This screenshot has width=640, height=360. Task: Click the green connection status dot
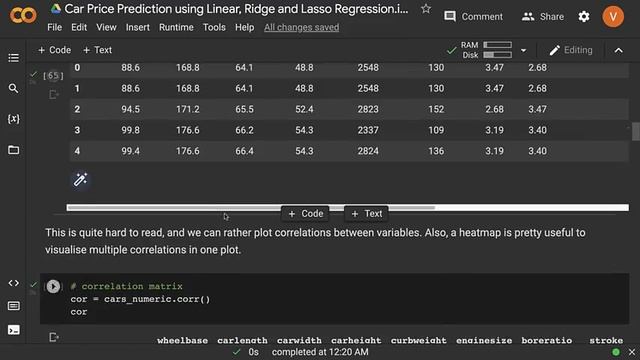pos(616,352)
